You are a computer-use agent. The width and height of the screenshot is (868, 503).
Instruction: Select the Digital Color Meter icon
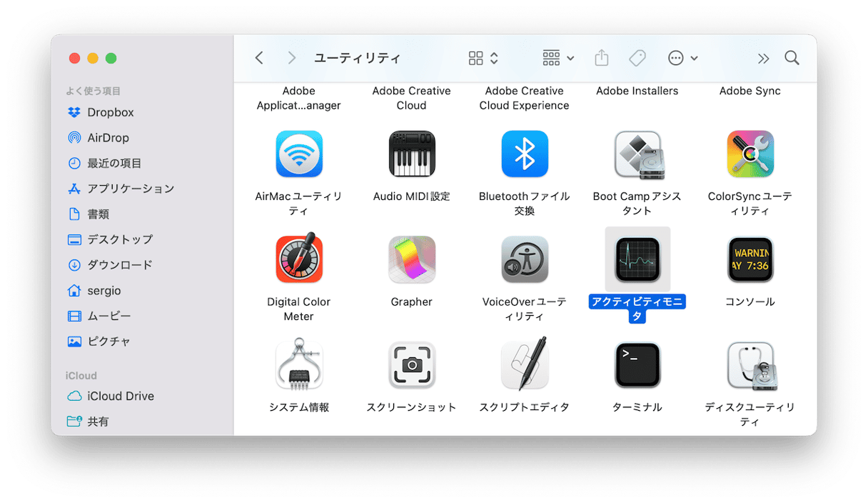click(299, 259)
